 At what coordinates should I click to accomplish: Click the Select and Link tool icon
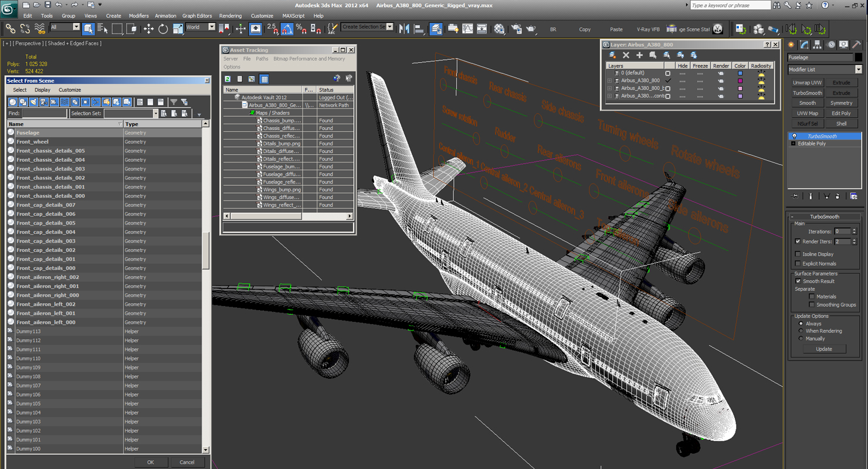point(11,28)
